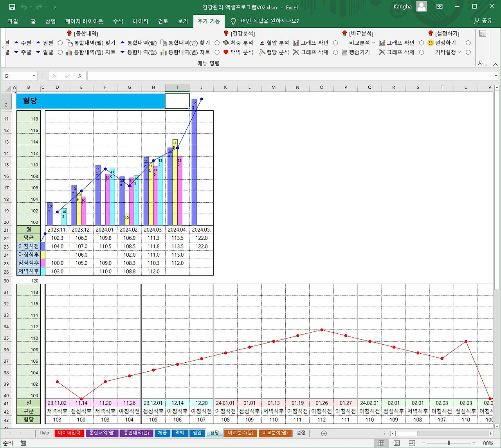Select radio button left of 통합내역(월) 찾기

click(x=60, y=43)
